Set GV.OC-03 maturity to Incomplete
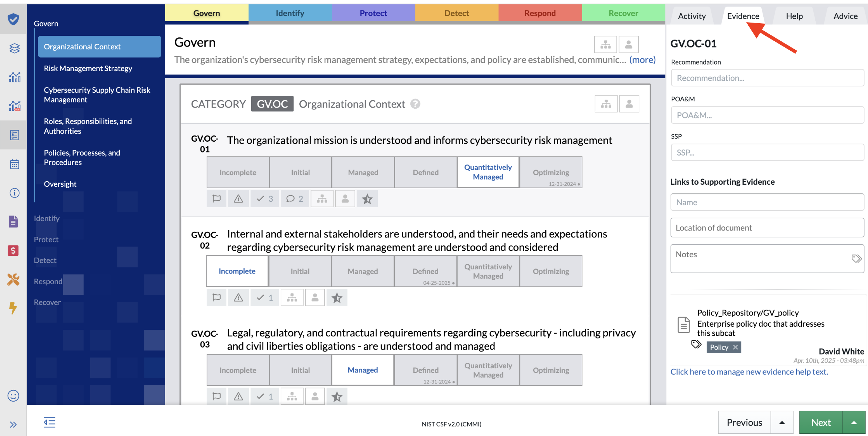This screenshot has width=868, height=436. click(x=238, y=370)
